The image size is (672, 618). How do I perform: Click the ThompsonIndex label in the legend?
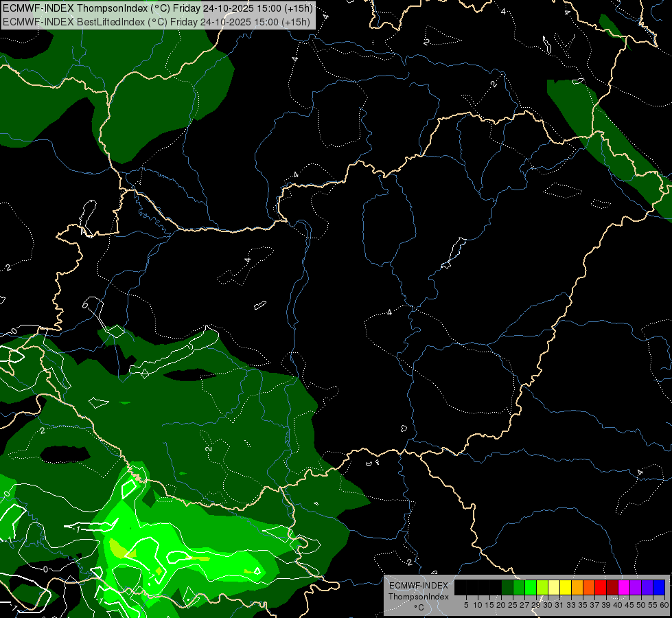click(x=418, y=597)
